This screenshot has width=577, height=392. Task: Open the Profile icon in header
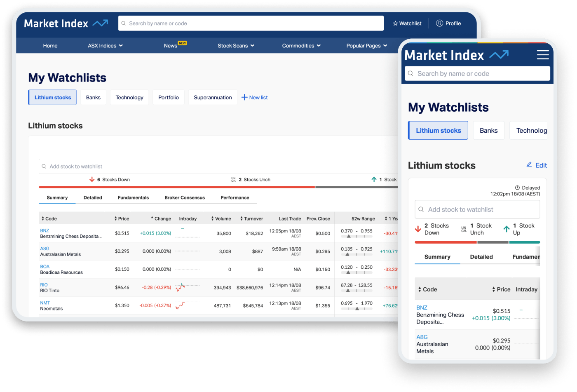click(x=439, y=23)
